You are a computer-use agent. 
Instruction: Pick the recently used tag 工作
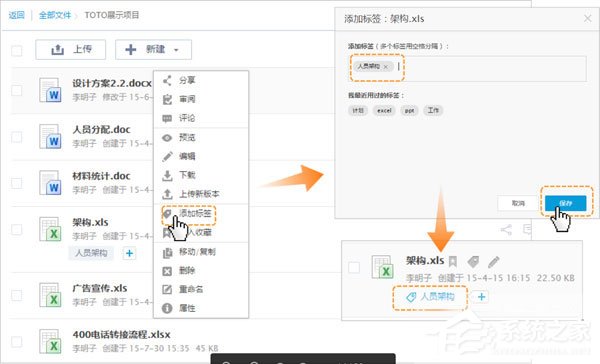point(433,111)
